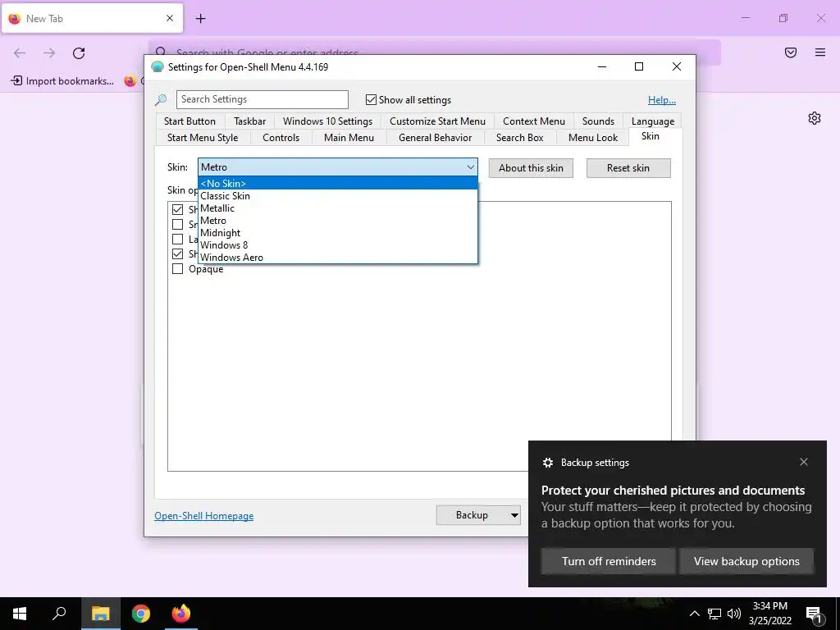Image resolution: width=840 pixels, height=630 pixels.
Task: Open the Windows 10 Settings tab
Action: [327, 121]
